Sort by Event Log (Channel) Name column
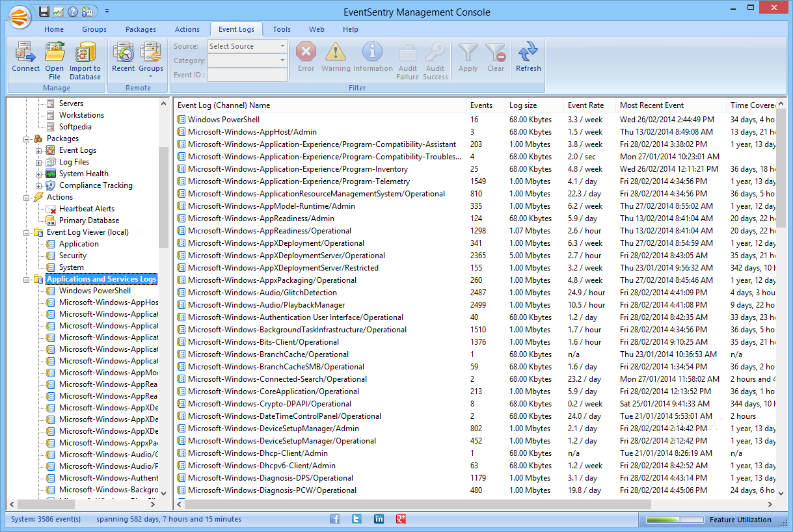 [320, 105]
